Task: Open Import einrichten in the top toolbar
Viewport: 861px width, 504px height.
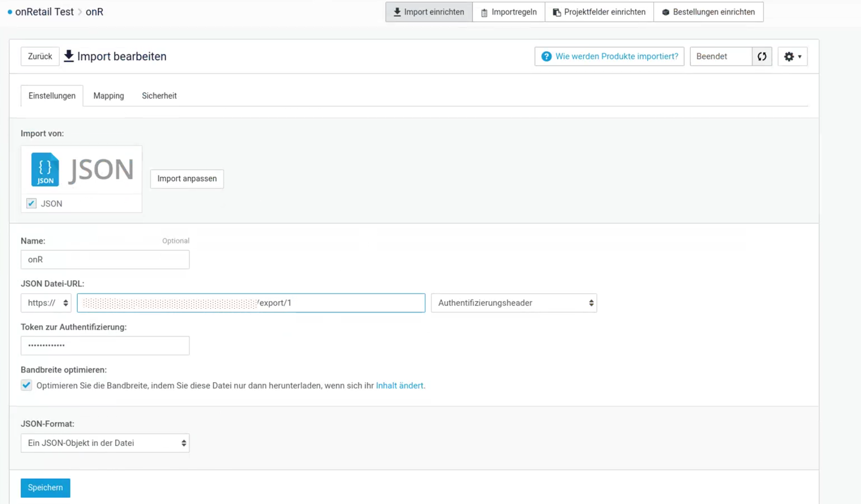Action: (x=428, y=12)
